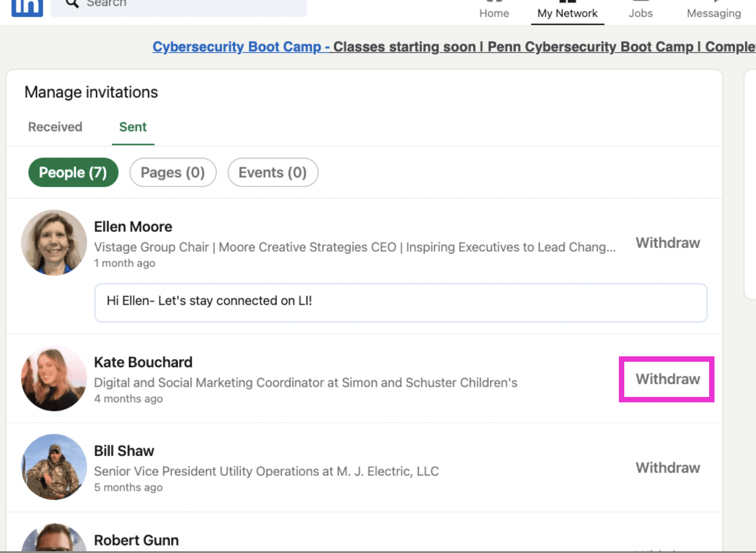Screen dimensions: 756x553
Task: Toggle the People (7) filter pill
Action: [73, 172]
